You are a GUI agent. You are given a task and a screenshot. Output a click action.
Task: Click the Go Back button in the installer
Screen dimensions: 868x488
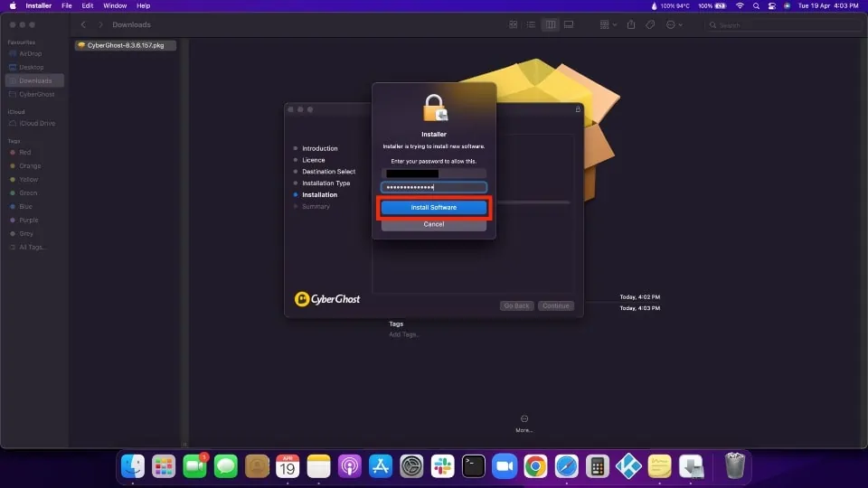tap(516, 305)
